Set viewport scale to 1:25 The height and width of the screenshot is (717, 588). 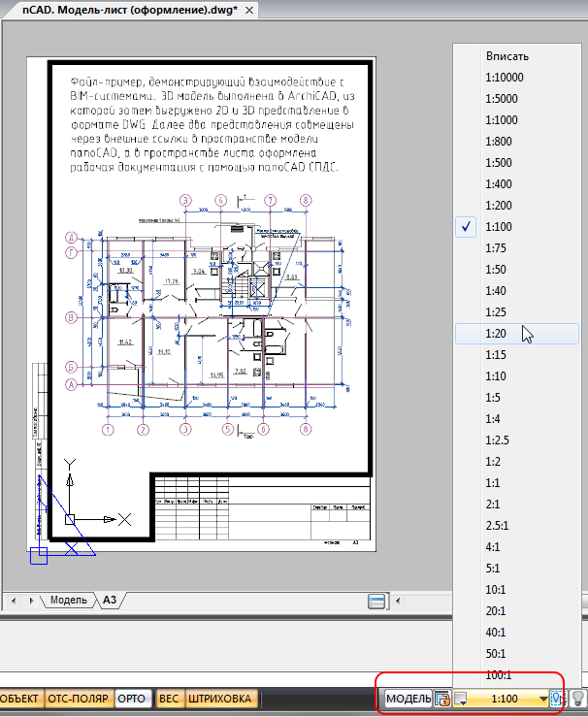(516, 312)
